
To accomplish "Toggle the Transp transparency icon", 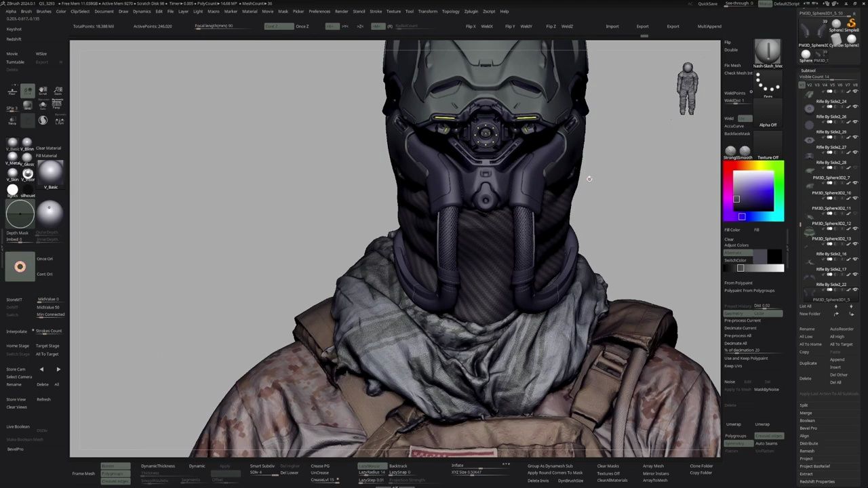I will point(12,120).
